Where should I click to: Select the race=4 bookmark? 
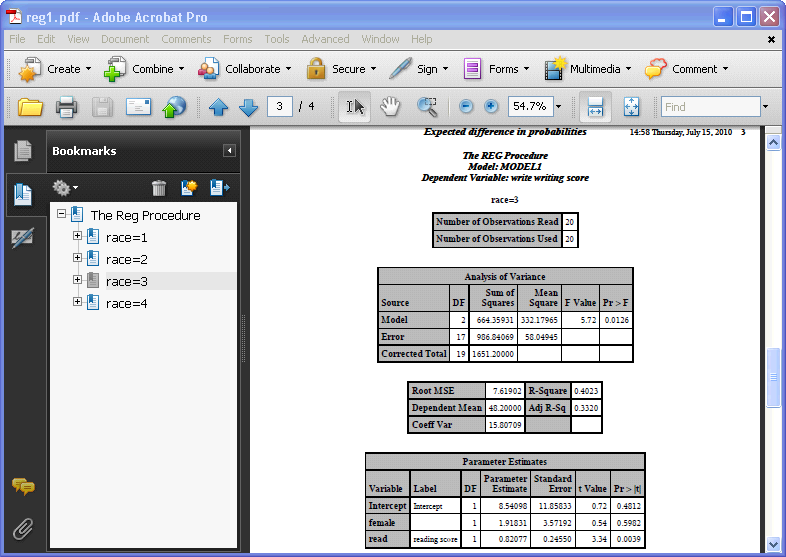[x=127, y=303]
